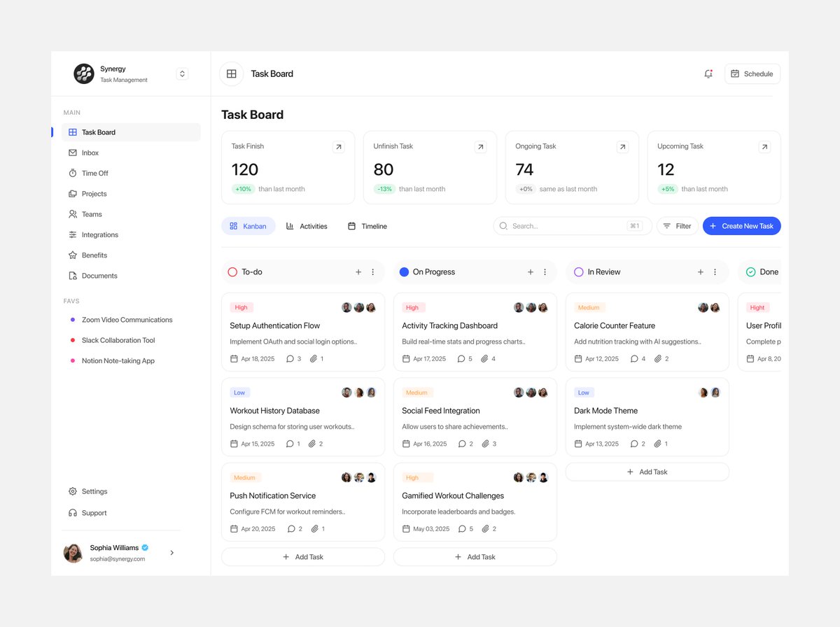Open On Progress column options menu

pos(545,272)
